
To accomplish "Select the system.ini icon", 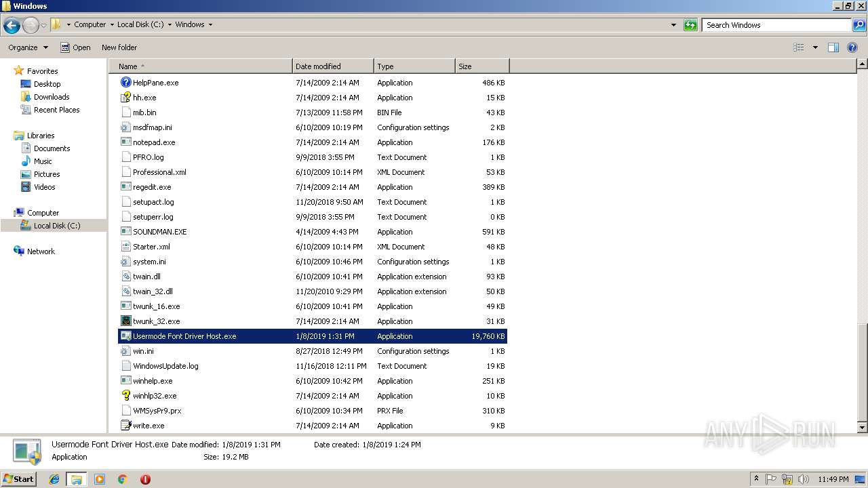I will 125,262.
